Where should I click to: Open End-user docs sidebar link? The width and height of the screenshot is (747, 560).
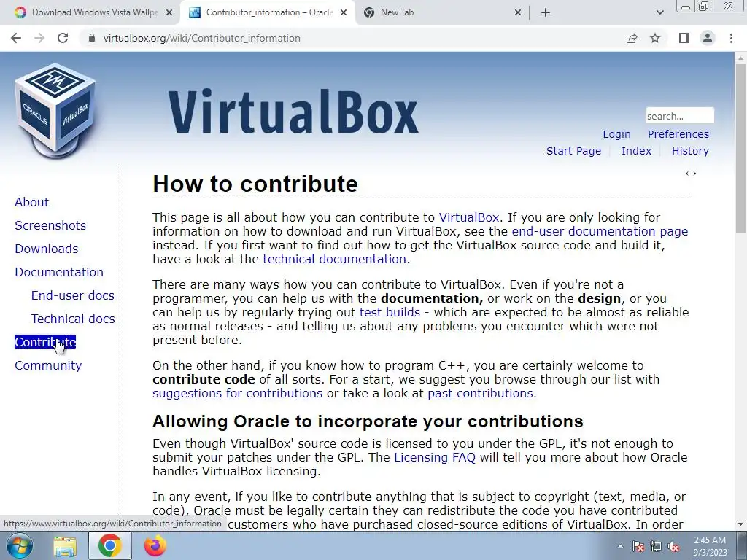click(x=72, y=296)
